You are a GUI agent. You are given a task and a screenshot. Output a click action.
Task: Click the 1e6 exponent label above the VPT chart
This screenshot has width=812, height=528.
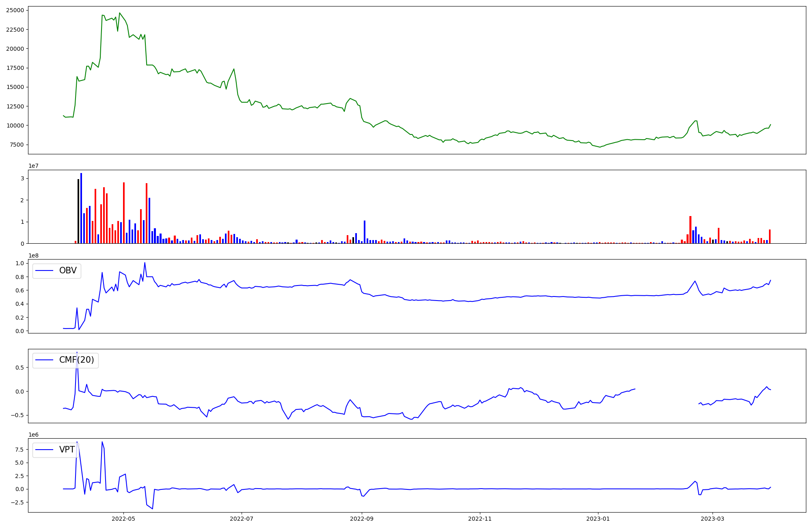[33, 435]
